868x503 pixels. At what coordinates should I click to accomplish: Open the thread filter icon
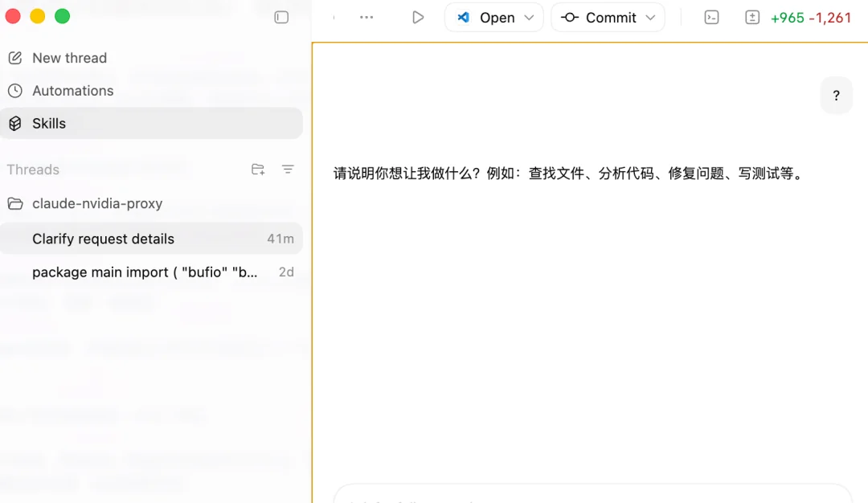point(288,170)
